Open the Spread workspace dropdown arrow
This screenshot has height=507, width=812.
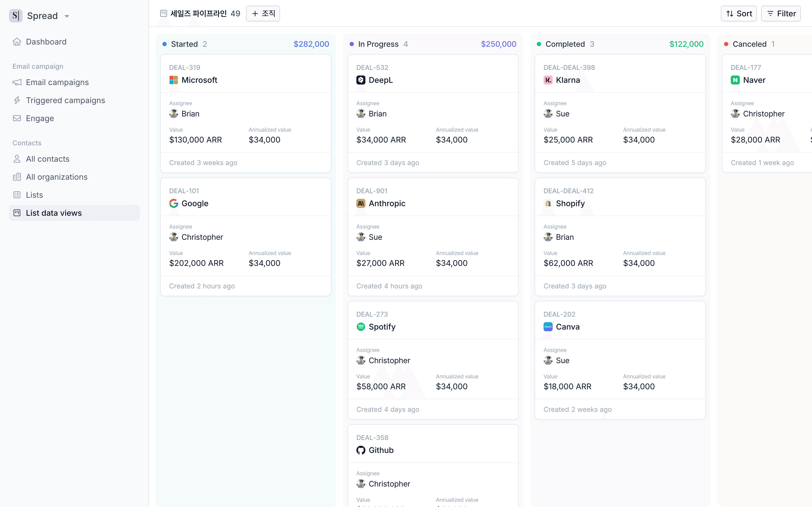pyautogui.click(x=67, y=16)
